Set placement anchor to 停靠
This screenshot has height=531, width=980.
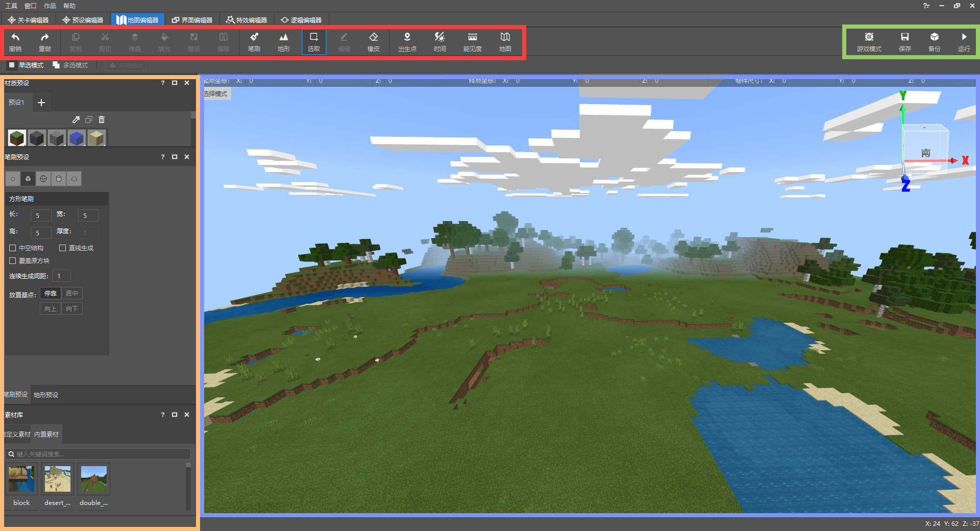point(51,294)
